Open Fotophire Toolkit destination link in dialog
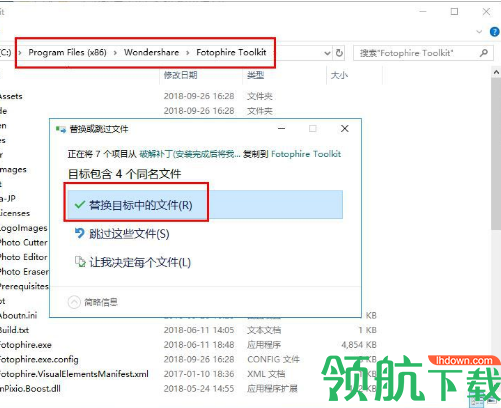501x408 pixels. pos(306,154)
